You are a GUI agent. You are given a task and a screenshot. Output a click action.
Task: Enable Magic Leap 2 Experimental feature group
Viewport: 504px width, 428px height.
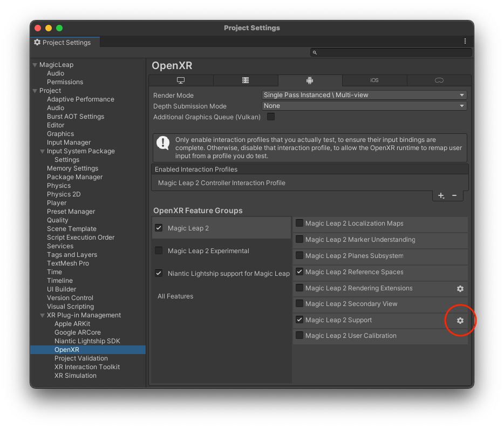[159, 250]
